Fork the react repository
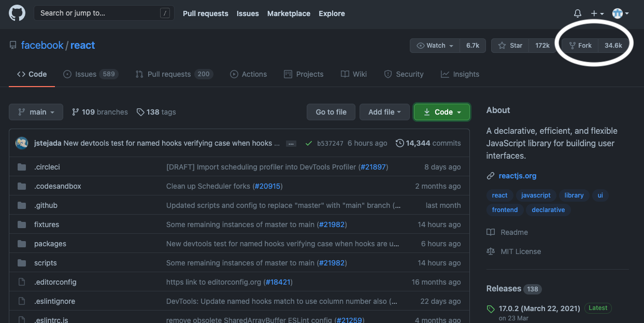Screen dimensions: 644x323 [x=580, y=45]
